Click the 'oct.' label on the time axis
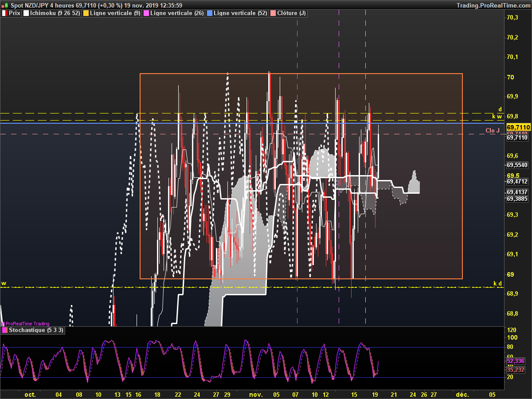 point(30,394)
